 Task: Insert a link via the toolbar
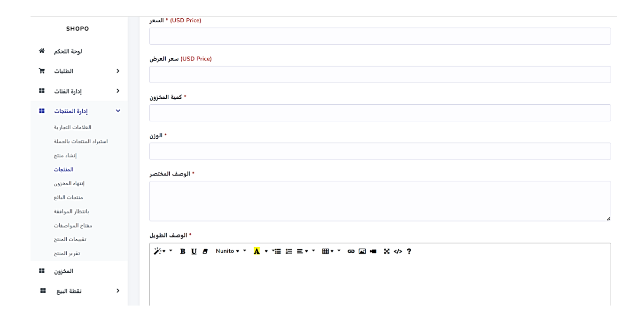(351, 251)
